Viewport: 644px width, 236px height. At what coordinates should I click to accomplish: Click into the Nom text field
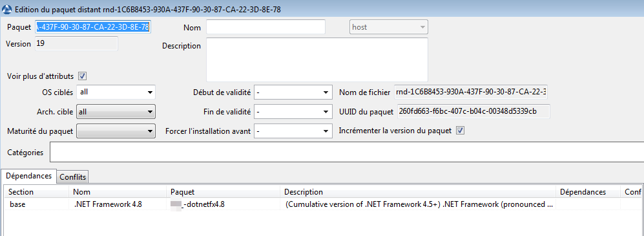[265, 27]
